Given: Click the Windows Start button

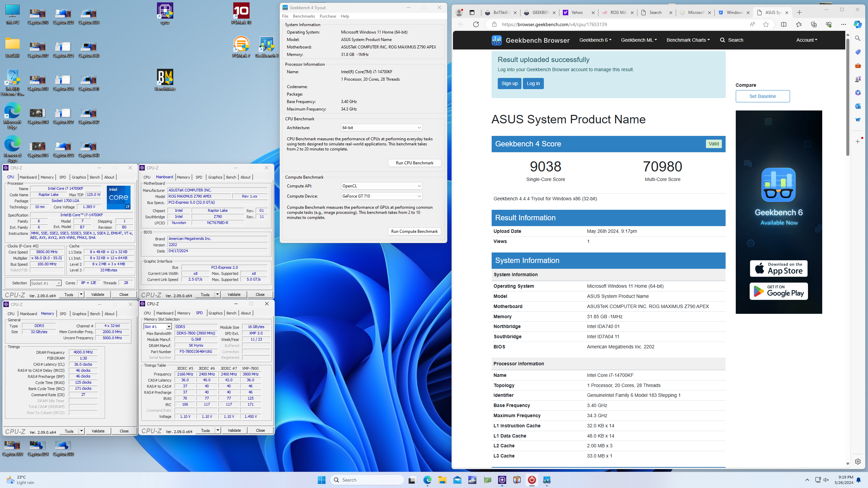Looking at the screenshot, I should (321, 480).
